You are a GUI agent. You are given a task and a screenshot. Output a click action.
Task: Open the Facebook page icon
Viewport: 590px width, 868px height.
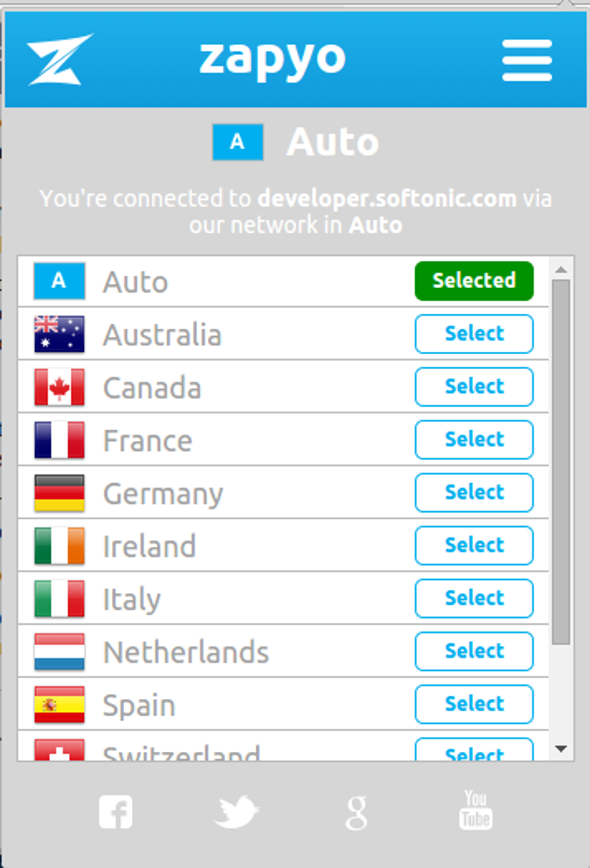[116, 812]
